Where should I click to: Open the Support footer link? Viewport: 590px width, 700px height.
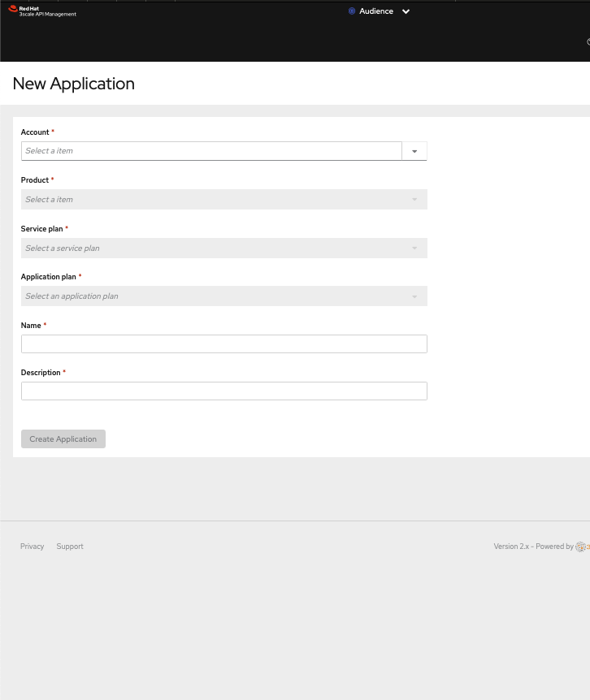70,547
